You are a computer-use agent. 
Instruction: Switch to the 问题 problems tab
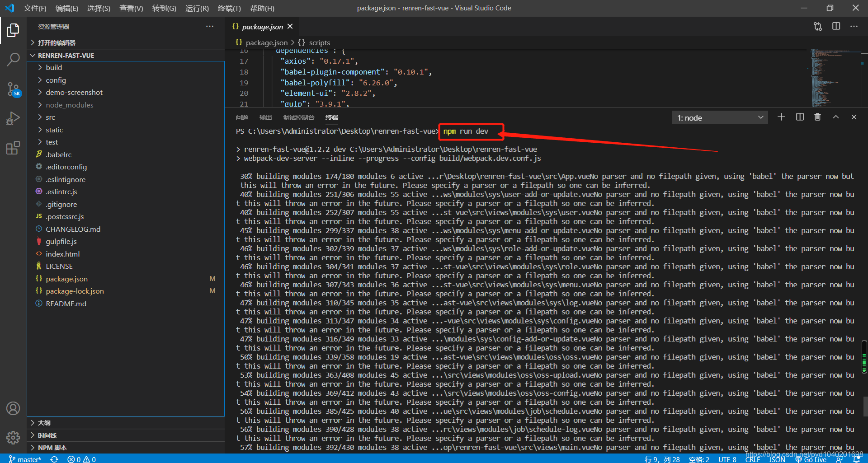(x=242, y=117)
